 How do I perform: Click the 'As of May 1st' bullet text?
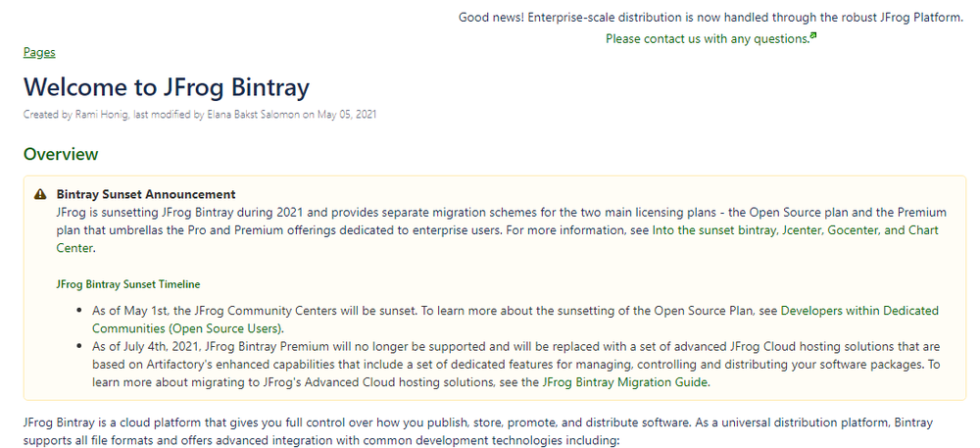pos(515,319)
